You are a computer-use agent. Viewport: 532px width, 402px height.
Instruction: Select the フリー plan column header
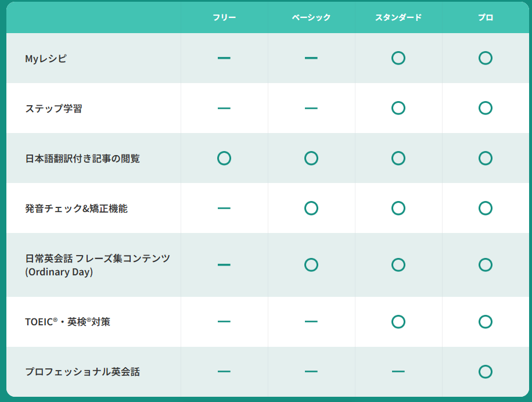[x=224, y=18]
